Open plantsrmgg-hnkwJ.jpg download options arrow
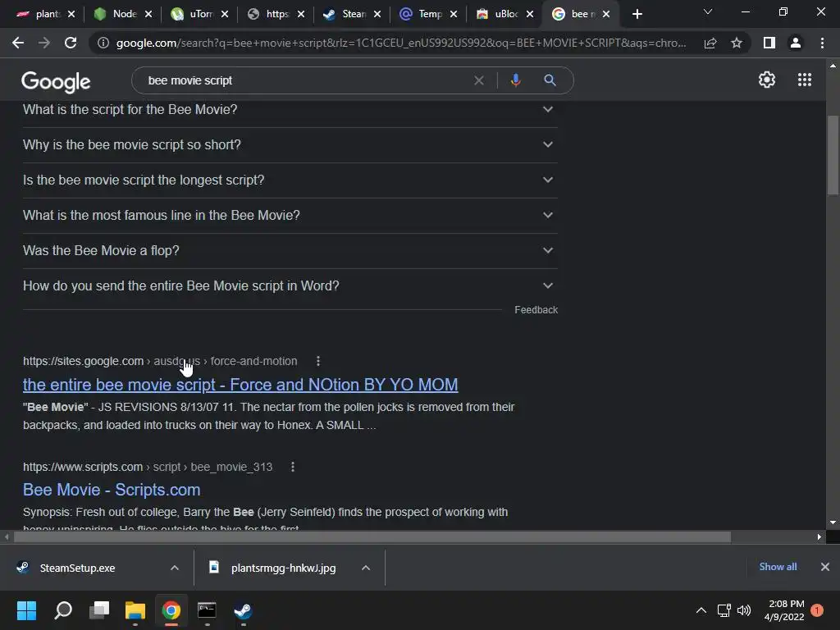The width and height of the screenshot is (840, 630). click(x=366, y=568)
